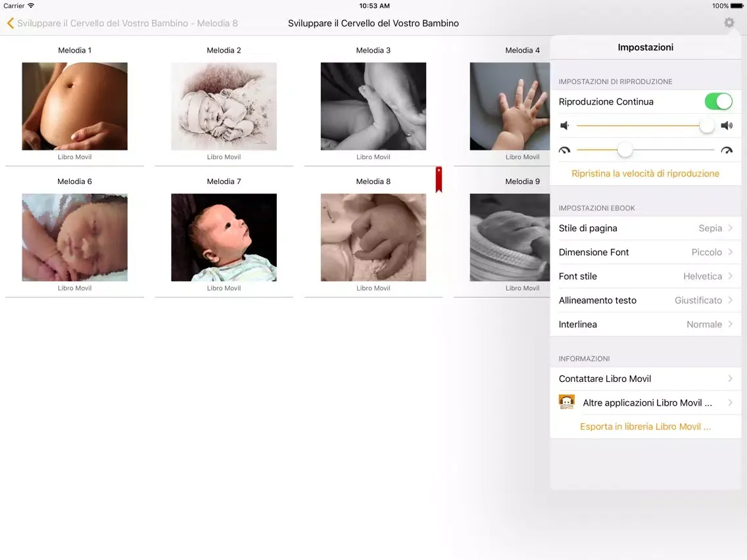747x560 pixels.
Task: Expand the Stile di pagina chevron
Action: point(731,228)
